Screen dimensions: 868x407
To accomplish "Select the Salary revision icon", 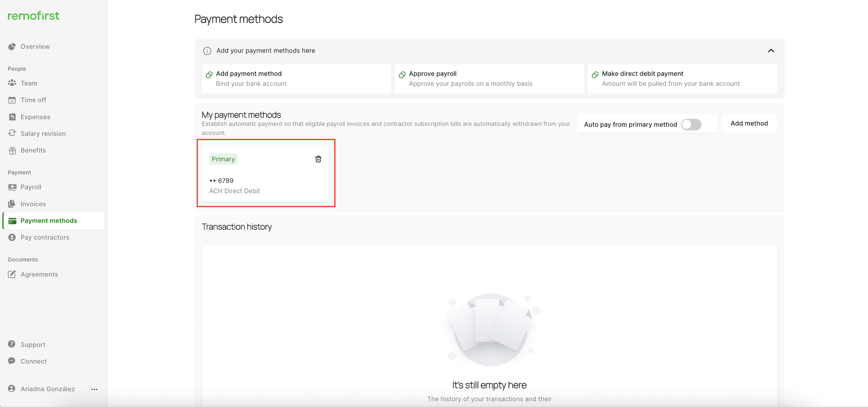I will coord(12,133).
